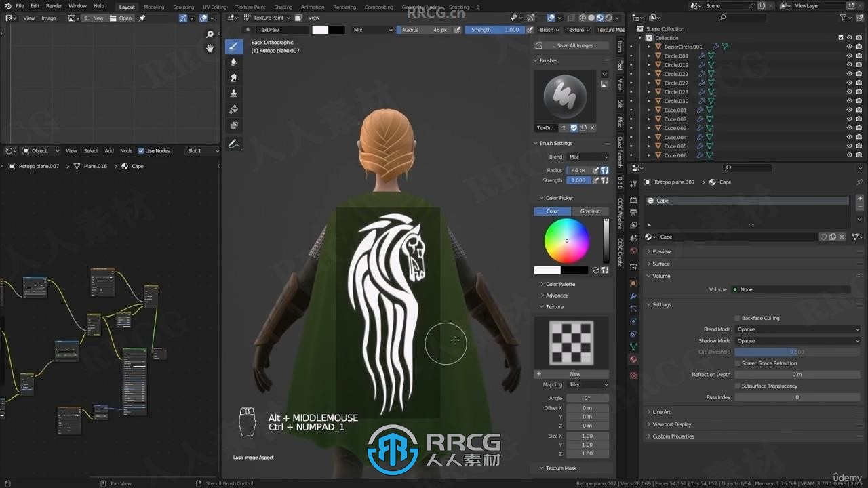Click the save icon beside Save All Images
Image resolution: width=868 pixels, height=488 pixels.
(539, 45)
